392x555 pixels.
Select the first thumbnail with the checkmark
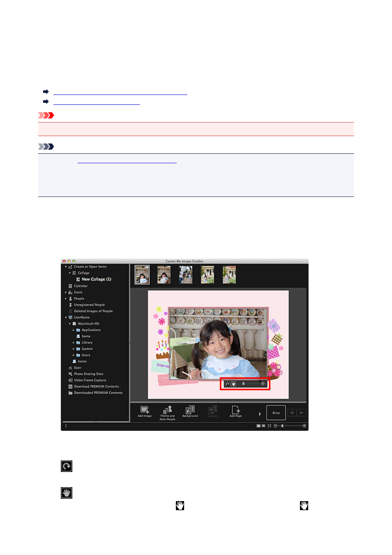pos(142,275)
